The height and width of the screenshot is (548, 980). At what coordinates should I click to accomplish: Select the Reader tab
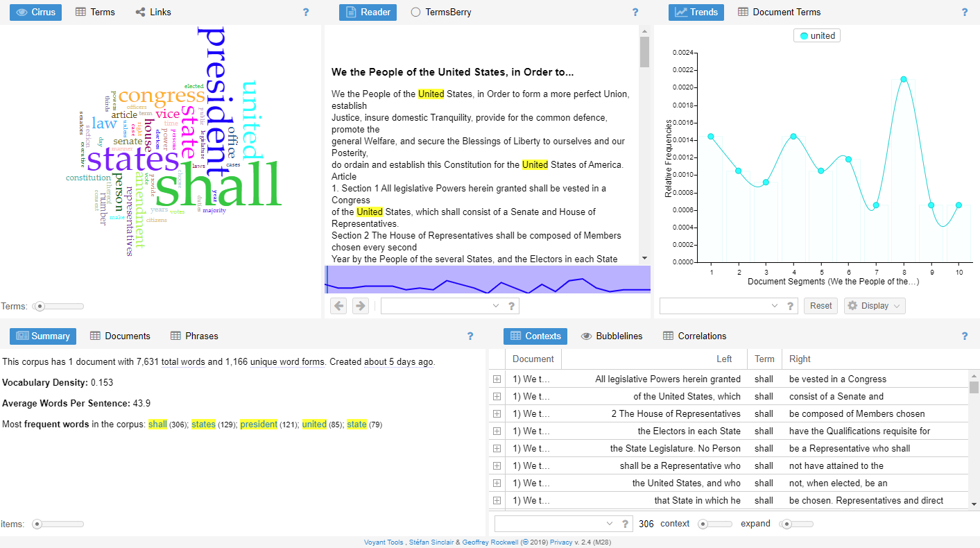368,12
